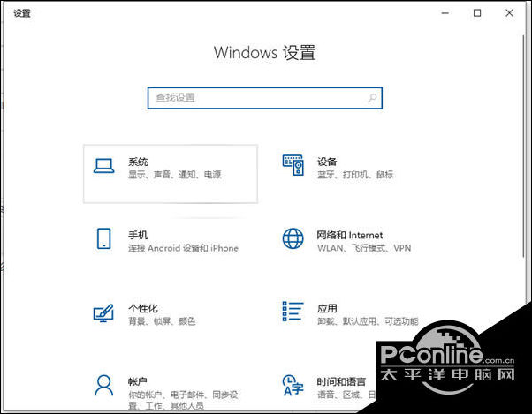Click the Accounts person icon
The width and height of the screenshot is (532, 414).
(x=103, y=385)
